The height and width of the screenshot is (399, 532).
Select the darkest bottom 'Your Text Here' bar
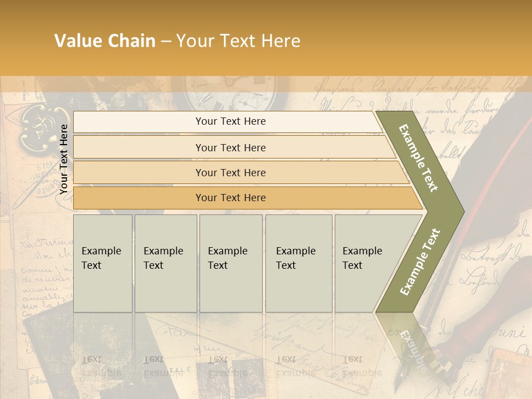pos(230,198)
